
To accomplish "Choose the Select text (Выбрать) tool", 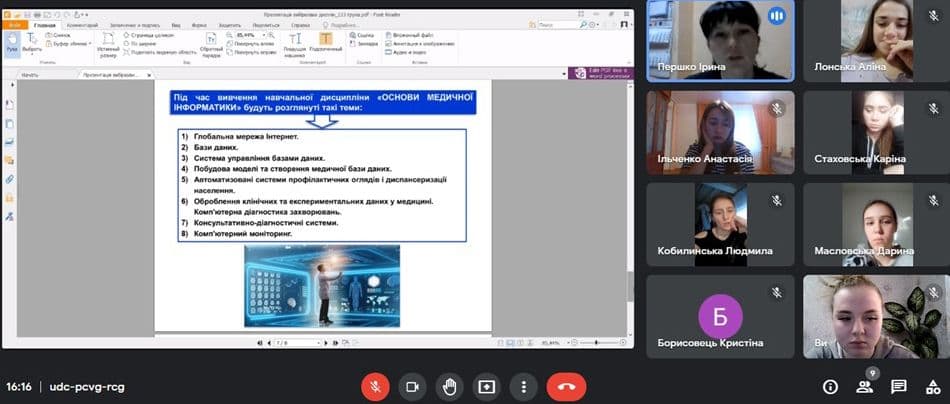I will pyautogui.click(x=32, y=43).
